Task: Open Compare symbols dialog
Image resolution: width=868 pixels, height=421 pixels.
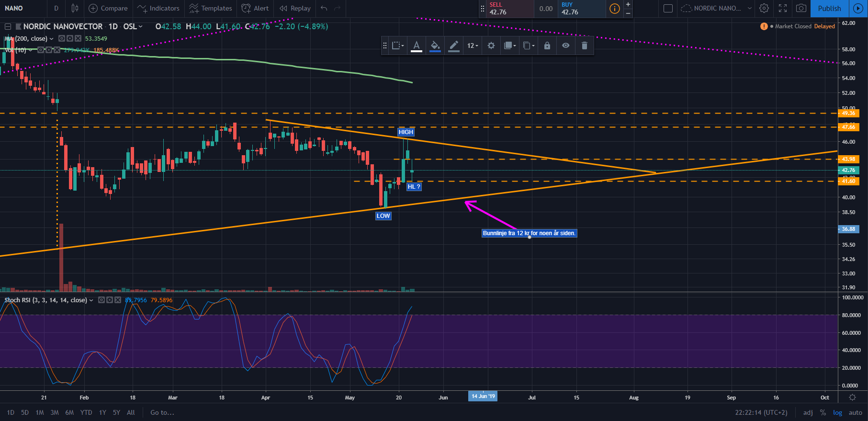Action: (108, 8)
